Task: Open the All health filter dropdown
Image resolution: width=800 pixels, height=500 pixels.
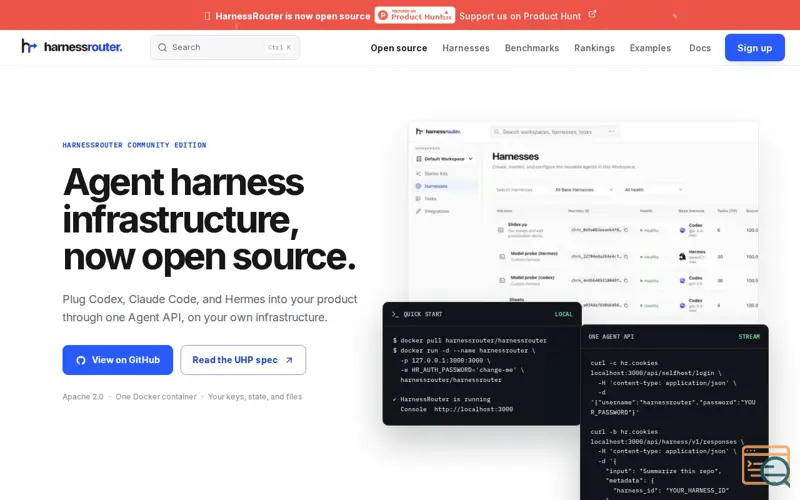Action: coord(653,190)
